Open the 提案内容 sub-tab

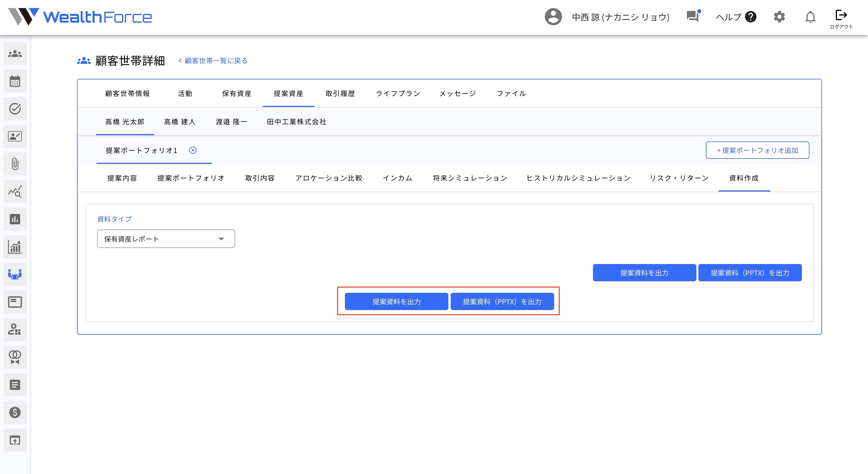[122, 178]
